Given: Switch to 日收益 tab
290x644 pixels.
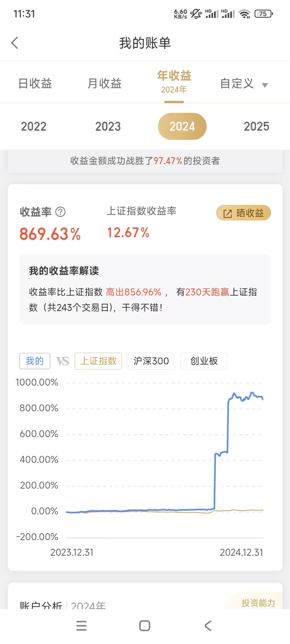Looking at the screenshot, I should click(x=35, y=83).
